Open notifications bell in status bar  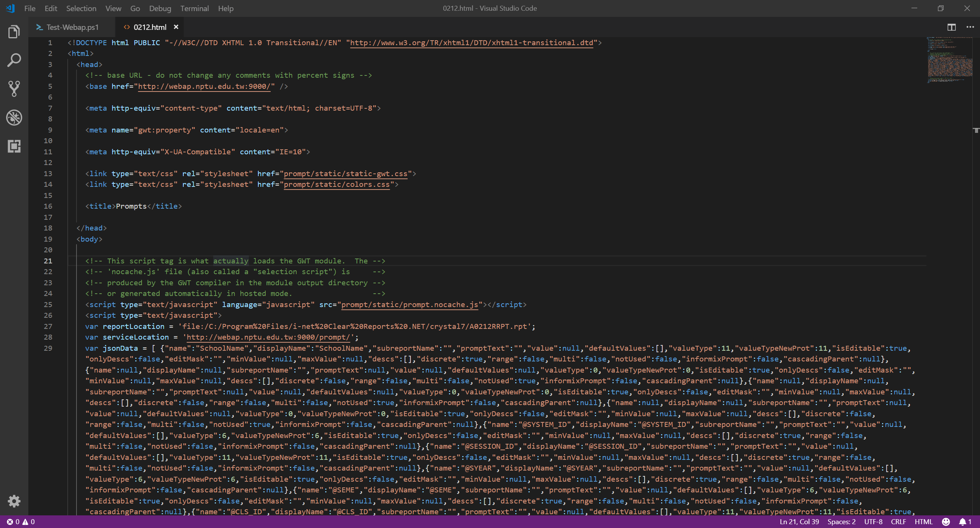pyautogui.click(x=965, y=521)
